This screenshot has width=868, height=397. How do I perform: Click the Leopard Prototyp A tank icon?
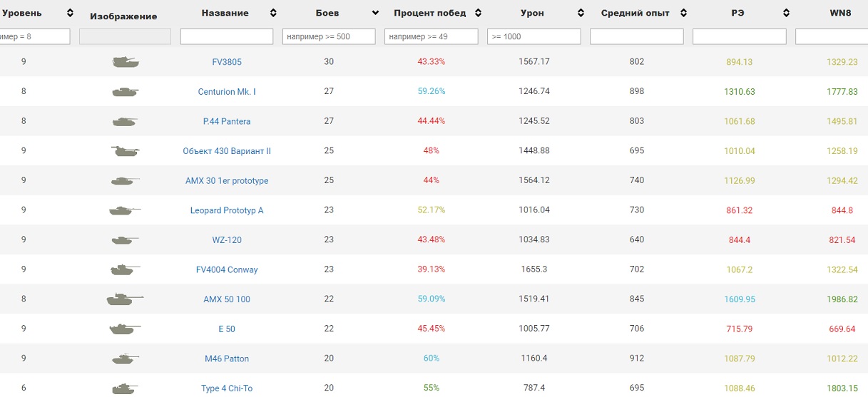click(125, 210)
